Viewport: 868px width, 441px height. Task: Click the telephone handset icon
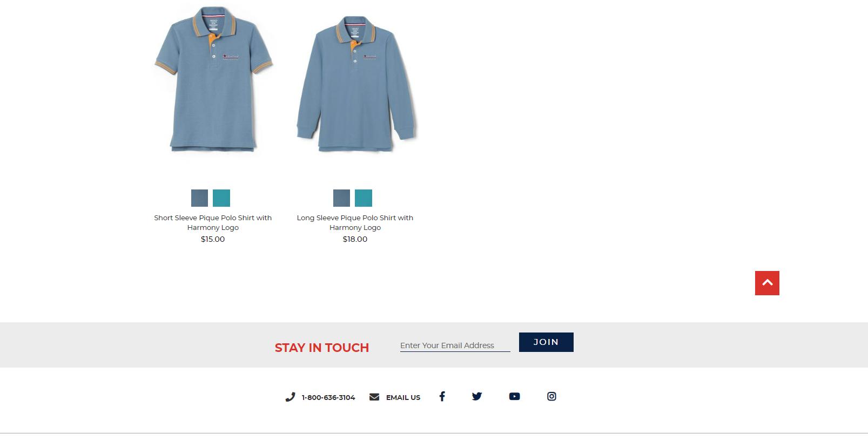click(x=290, y=397)
